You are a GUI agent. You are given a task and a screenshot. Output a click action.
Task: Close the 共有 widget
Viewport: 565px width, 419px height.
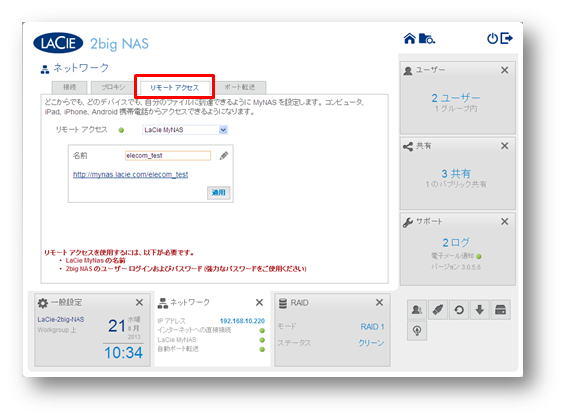pyautogui.click(x=505, y=146)
